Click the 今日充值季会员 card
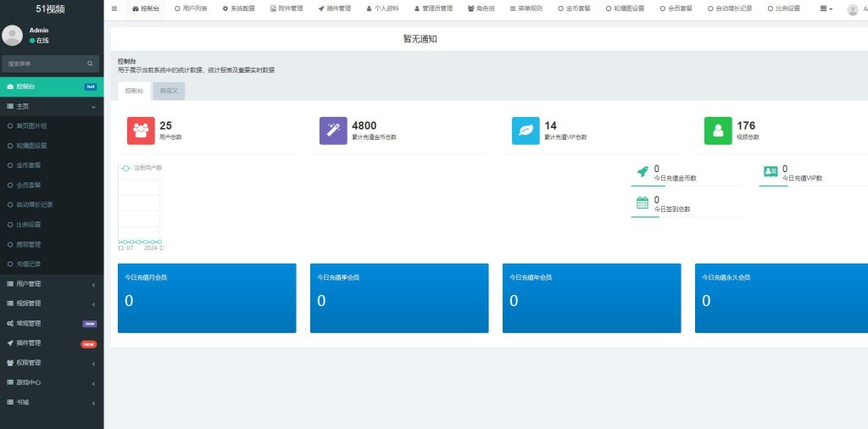 (399, 298)
